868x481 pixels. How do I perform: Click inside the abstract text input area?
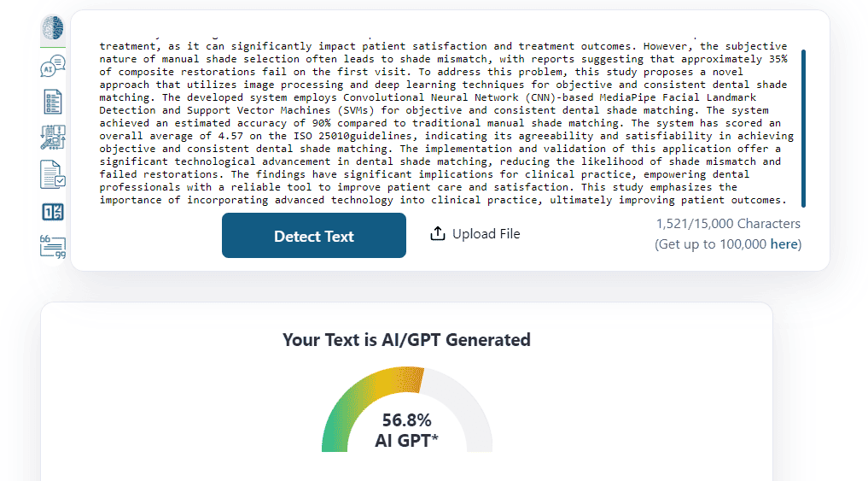point(447,123)
